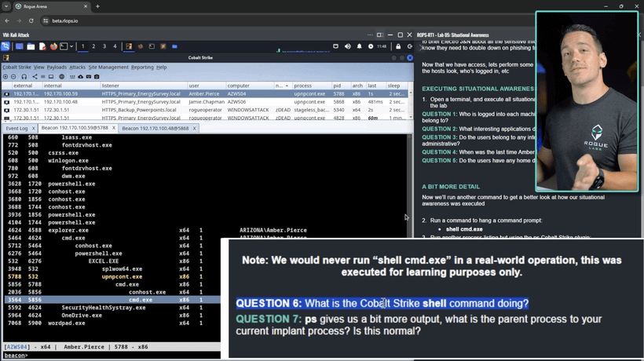The width and height of the screenshot is (644, 361).
Task: Open the Payloads menu
Action: [x=57, y=67]
